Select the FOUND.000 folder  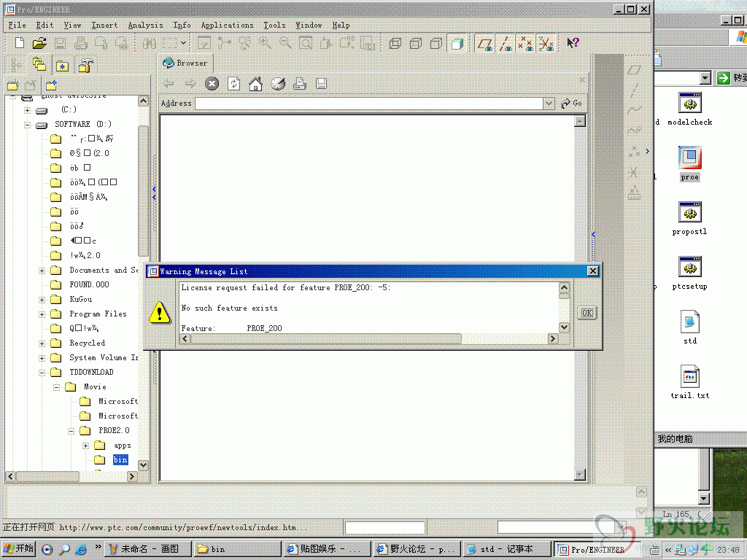tap(89, 285)
